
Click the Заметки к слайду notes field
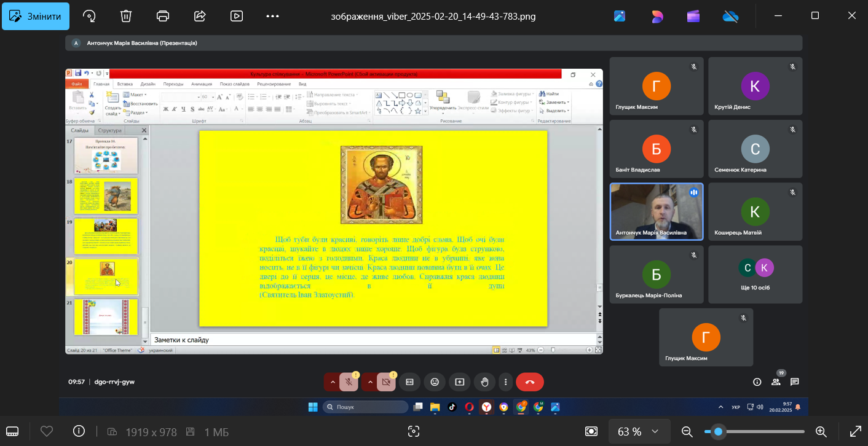(x=374, y=340)
